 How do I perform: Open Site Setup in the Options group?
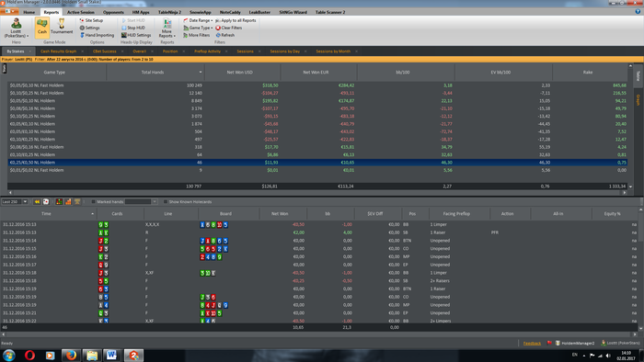[x=91, y=20]
